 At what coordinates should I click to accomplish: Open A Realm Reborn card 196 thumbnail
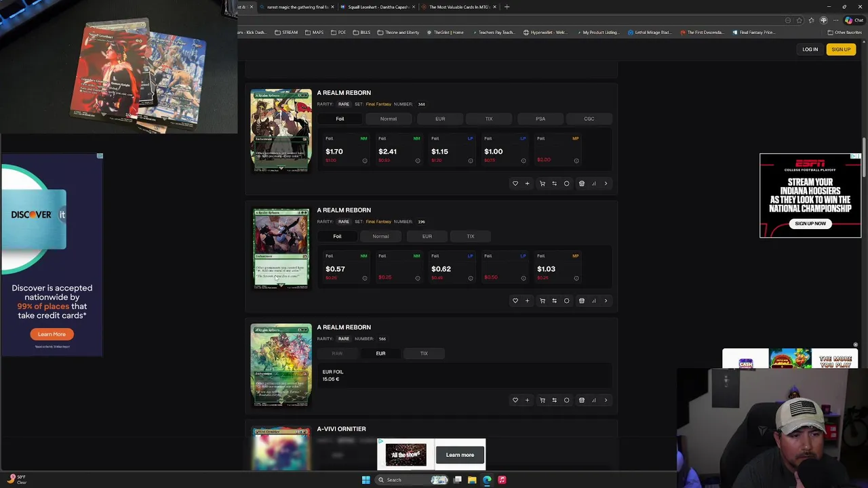pos(281,248)
